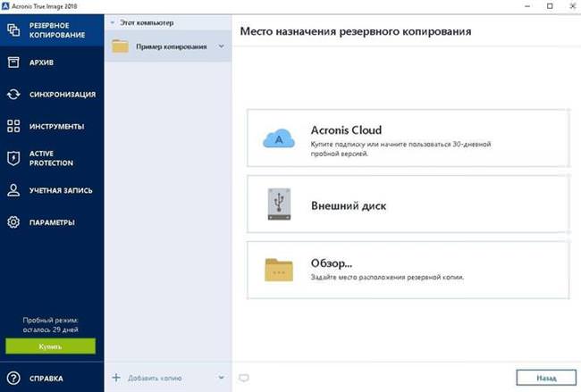Open the ПАРАМЕТРЫ section

[x=52, y=222]
